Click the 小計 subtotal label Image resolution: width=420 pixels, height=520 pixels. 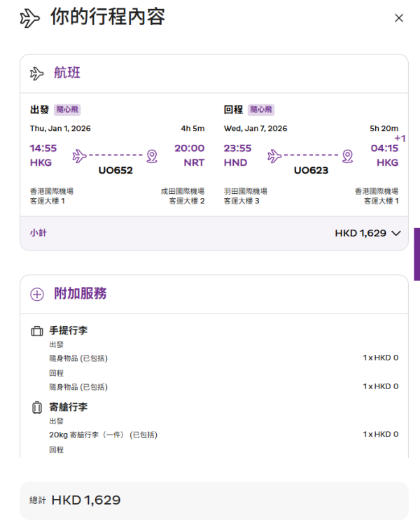point(38,233)
